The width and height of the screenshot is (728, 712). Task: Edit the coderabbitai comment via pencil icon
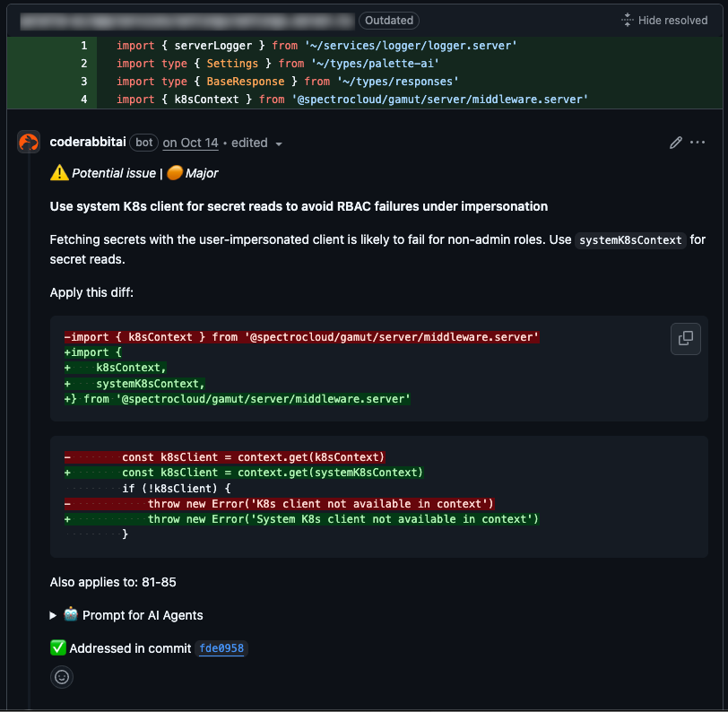[x=675, y=142]
